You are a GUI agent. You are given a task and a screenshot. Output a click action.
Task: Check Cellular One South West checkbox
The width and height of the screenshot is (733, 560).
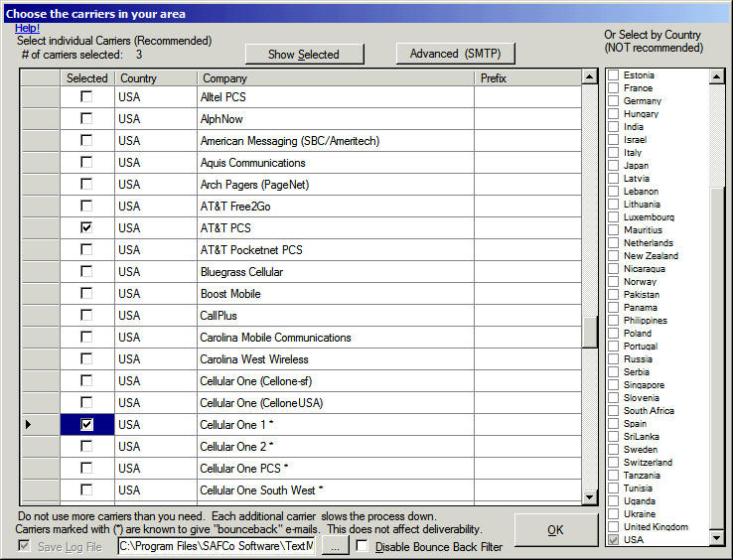coord(86,490)
